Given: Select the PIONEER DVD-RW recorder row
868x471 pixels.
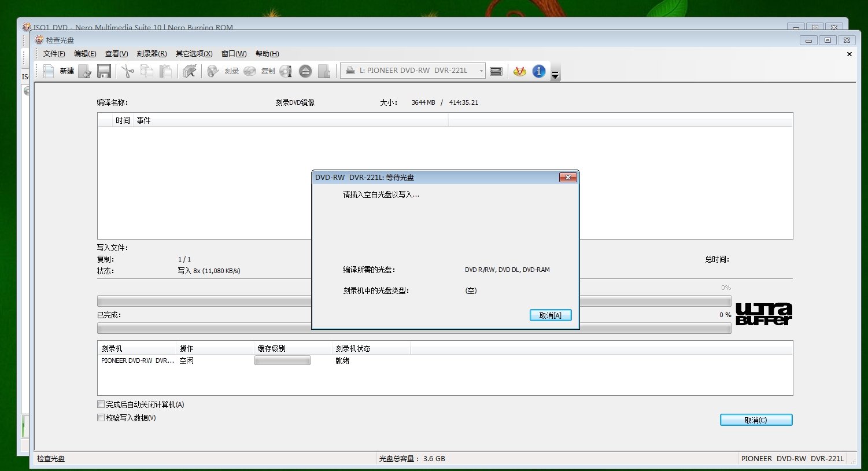Looking at the screenshot, I should click(x=137, y=360).
